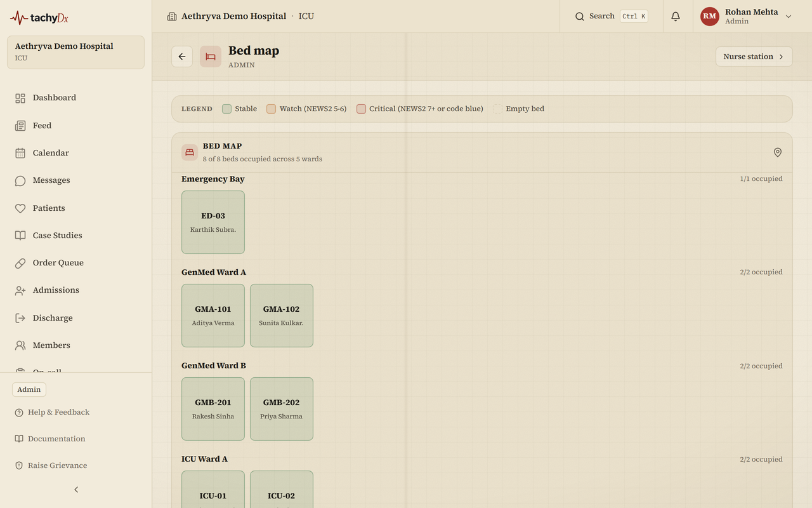Click the Search field in the top bar

click(611, 17)
